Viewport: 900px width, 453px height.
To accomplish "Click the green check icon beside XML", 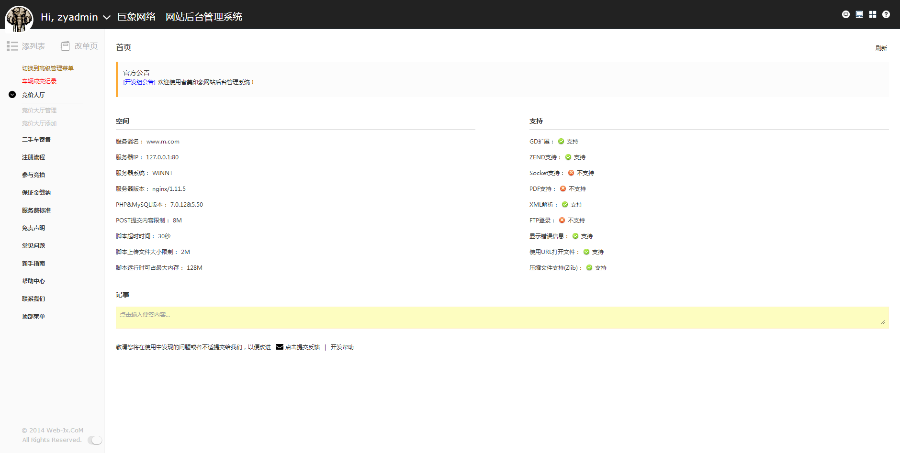I will [x=565, y=204].
